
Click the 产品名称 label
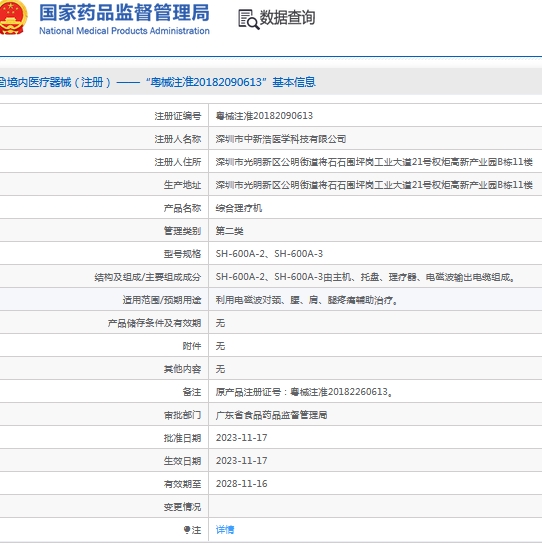(x=182, y=208)
